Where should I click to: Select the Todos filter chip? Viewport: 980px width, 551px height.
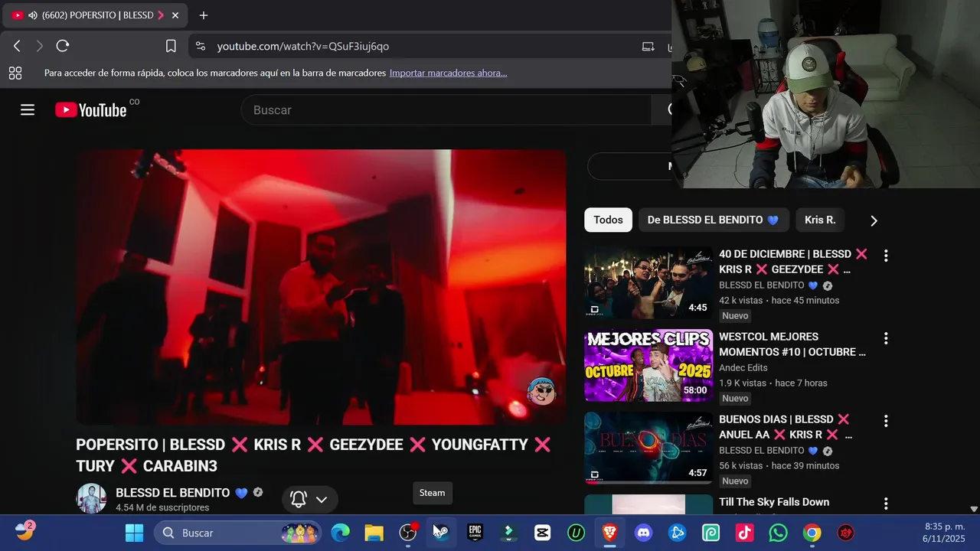[x=608, y=220]
